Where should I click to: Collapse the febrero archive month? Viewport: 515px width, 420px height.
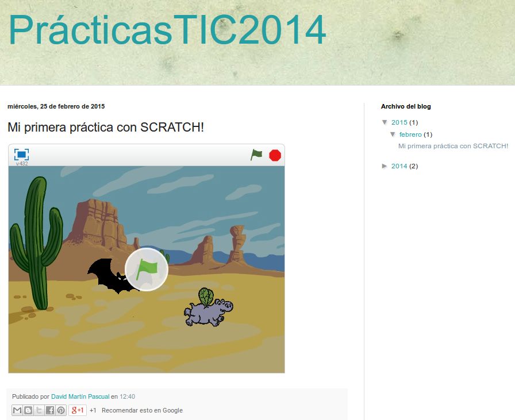point(393,134)
